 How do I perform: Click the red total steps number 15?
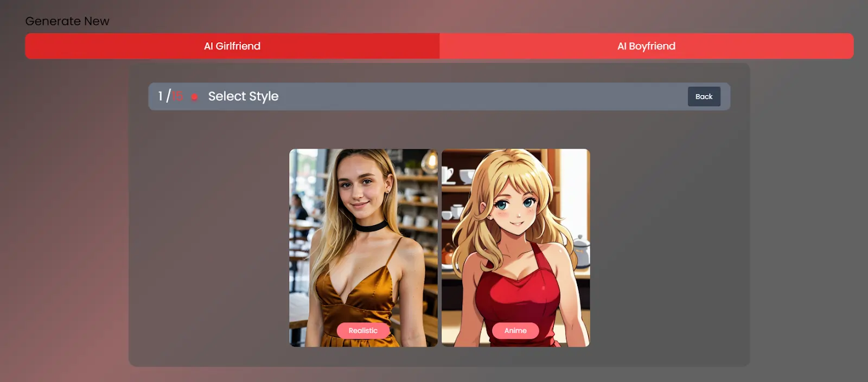177,97
